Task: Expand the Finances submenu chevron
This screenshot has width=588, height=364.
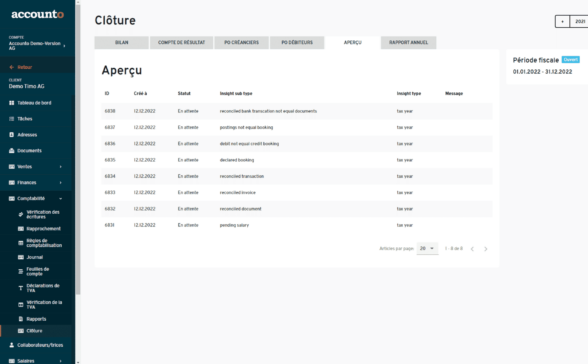Action: (x=60, y=183)
